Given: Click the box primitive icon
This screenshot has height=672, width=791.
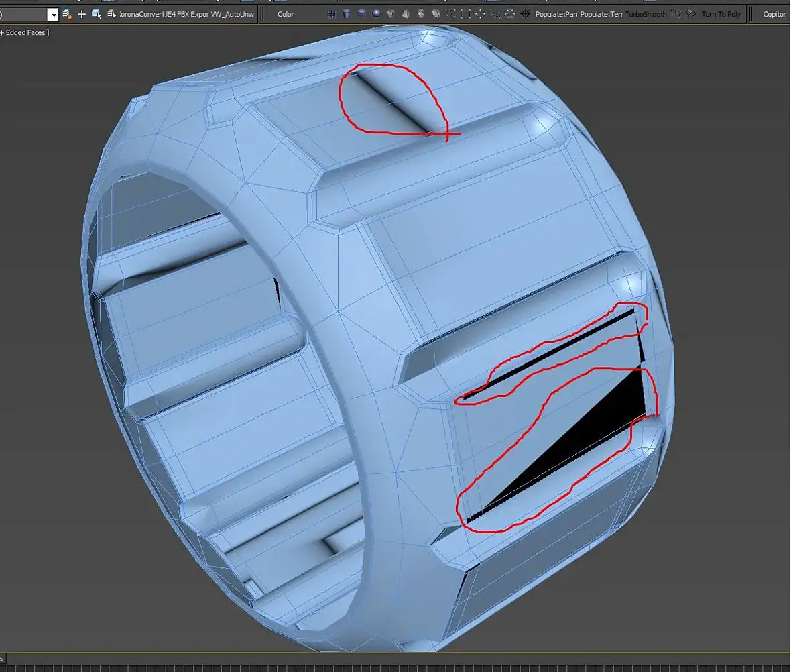Looking at the screenshot, I should [x=361, y=13].
